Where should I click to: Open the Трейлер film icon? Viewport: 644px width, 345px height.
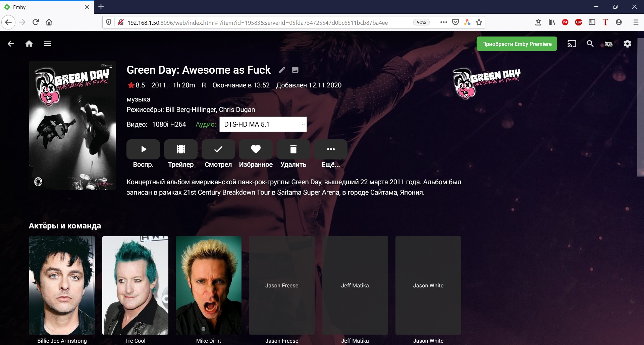[x=181, y=149]
